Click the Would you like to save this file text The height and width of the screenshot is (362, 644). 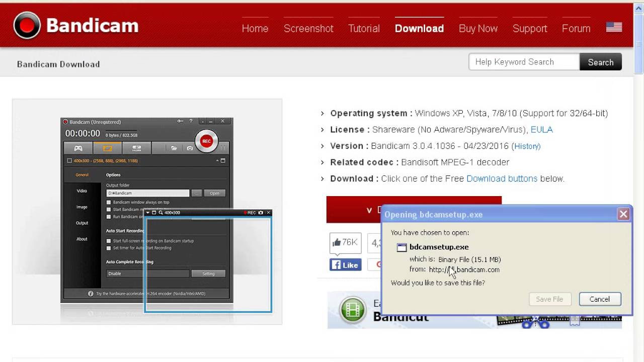coord(438,283)
